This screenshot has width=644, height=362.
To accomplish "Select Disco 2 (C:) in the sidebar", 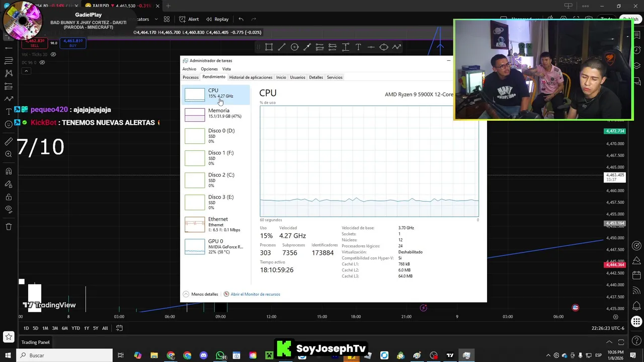I will (x=215, y=180).
